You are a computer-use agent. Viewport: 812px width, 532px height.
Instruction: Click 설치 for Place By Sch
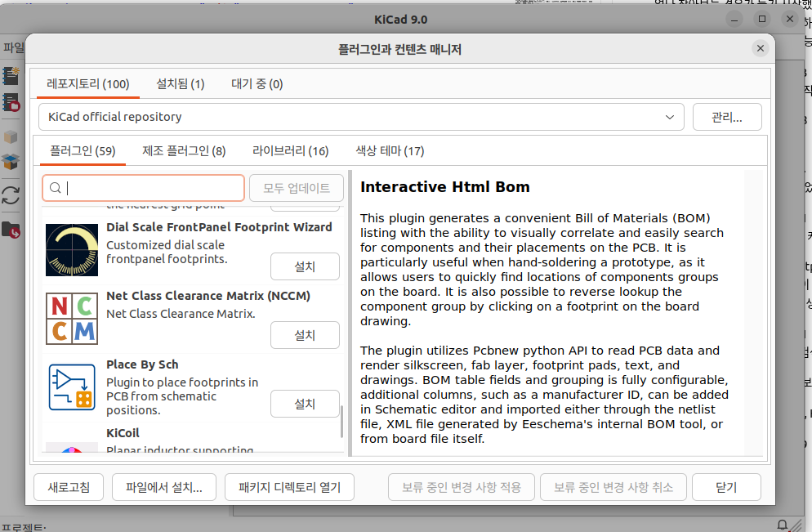click(x=305, y=404)
